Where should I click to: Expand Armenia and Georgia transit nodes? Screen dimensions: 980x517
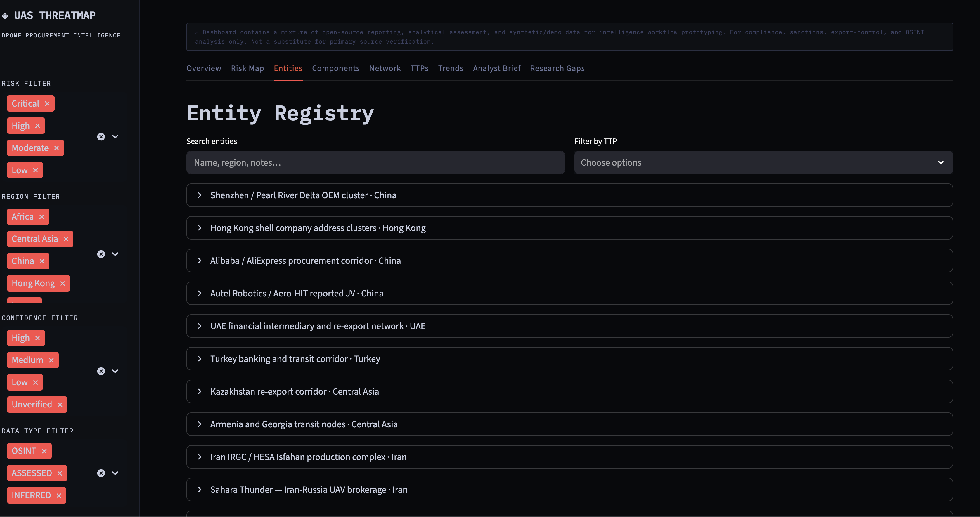tap(569, 424)
